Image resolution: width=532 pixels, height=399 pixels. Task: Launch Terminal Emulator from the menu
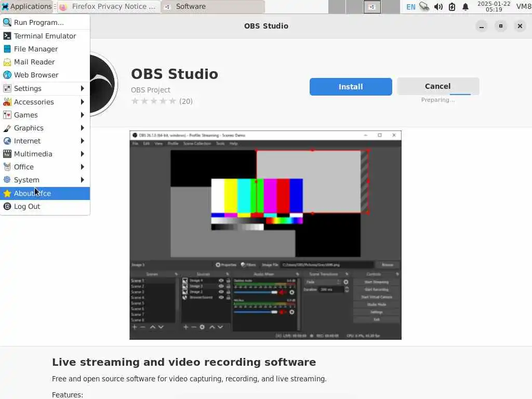[x=45, y=36]
